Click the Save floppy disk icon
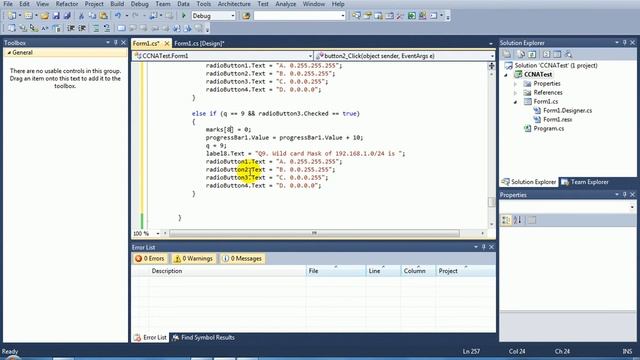Viewport: 640px width, 360px height. tap(56, 16)
